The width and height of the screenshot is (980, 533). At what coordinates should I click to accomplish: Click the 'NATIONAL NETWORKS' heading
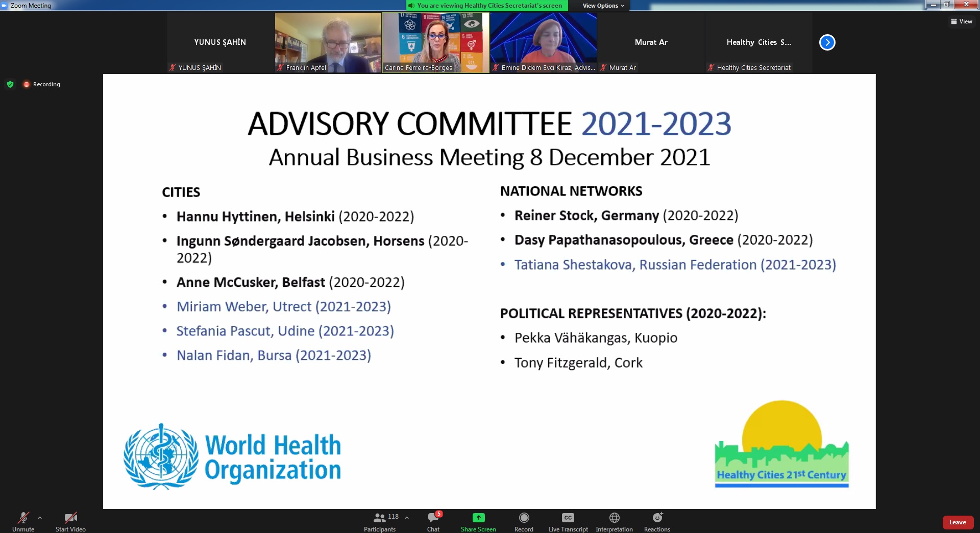571,191
